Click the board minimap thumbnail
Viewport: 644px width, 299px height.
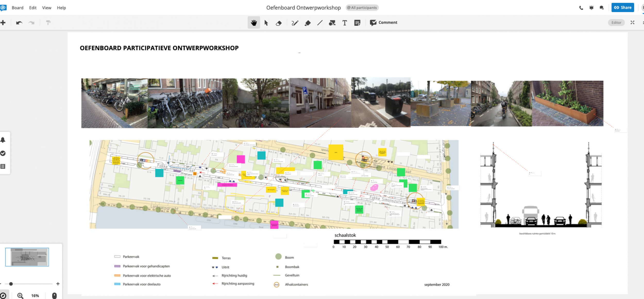[x=27, y=257]
